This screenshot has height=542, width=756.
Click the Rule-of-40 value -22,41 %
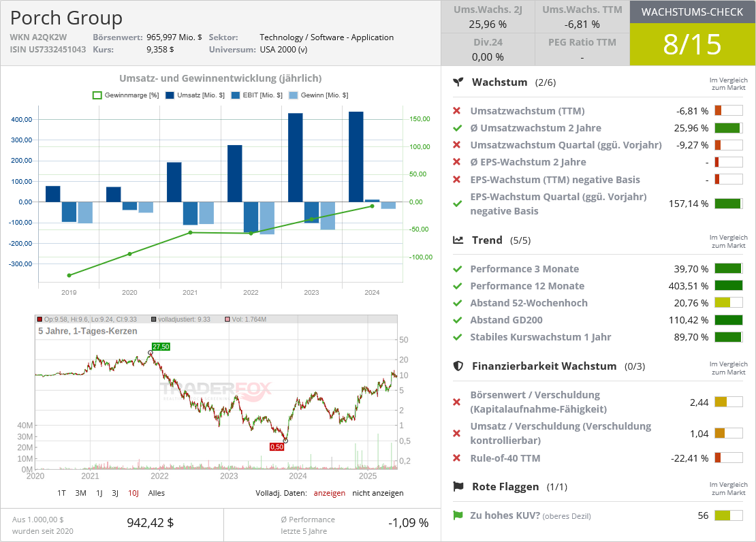(x=690, y=458)
